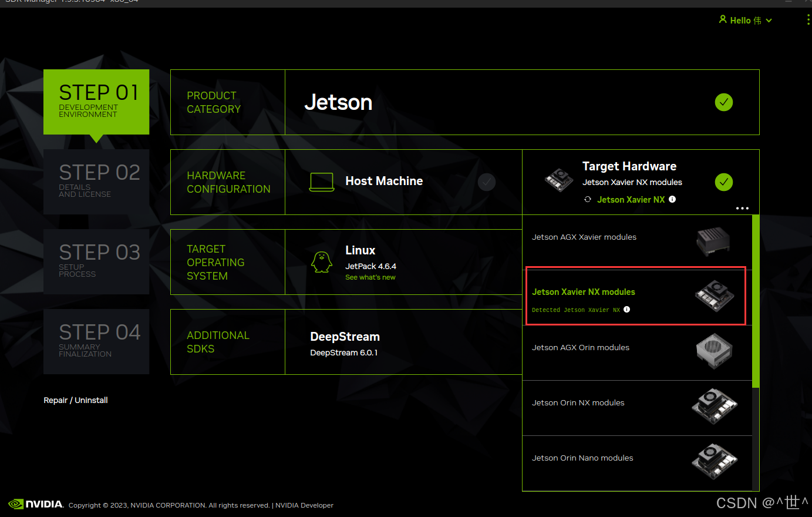Click the Additional SDKs label
Screen dimensions: 812x517
218,342
